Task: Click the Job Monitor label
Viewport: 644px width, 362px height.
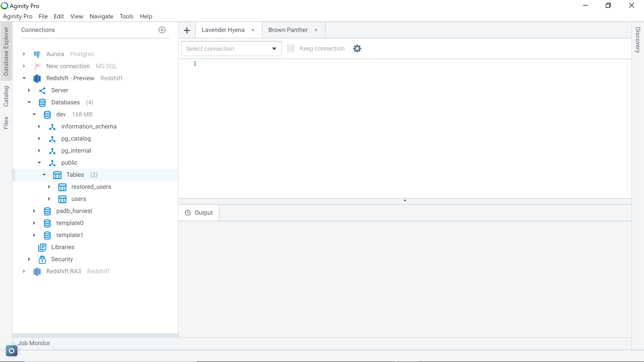Action: point(34,343)
